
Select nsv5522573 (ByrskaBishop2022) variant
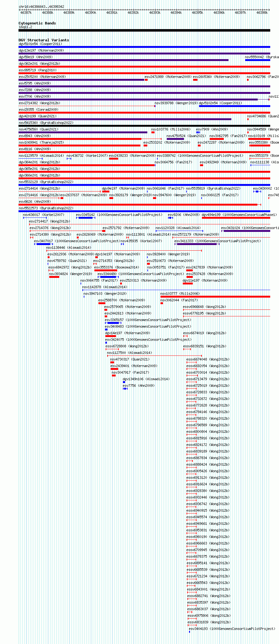tap(144, 211)
